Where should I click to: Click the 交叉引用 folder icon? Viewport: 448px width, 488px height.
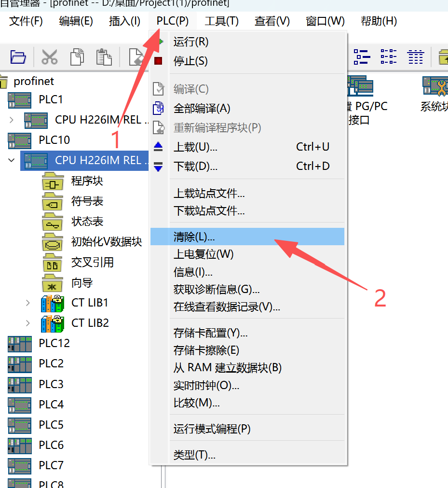click(x=53, y=263)
